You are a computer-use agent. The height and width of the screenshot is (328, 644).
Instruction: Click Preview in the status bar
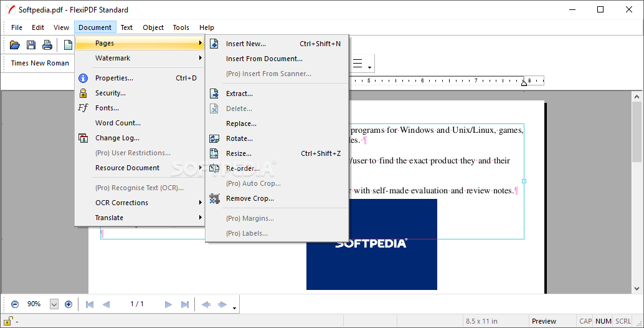(x=544, y=321)
